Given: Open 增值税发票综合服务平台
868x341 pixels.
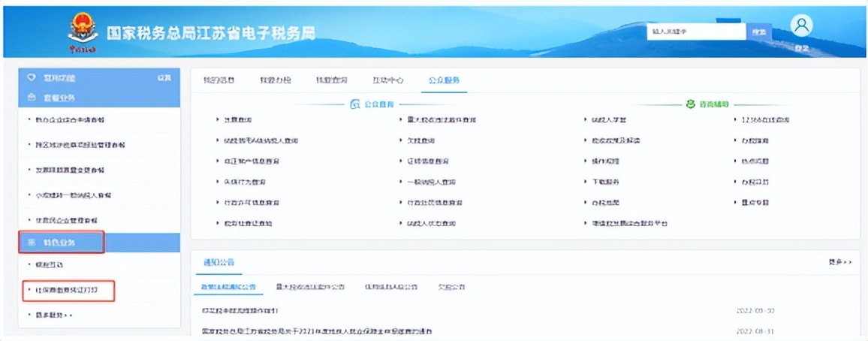Looking at the screenshot, I should (630, 223).
